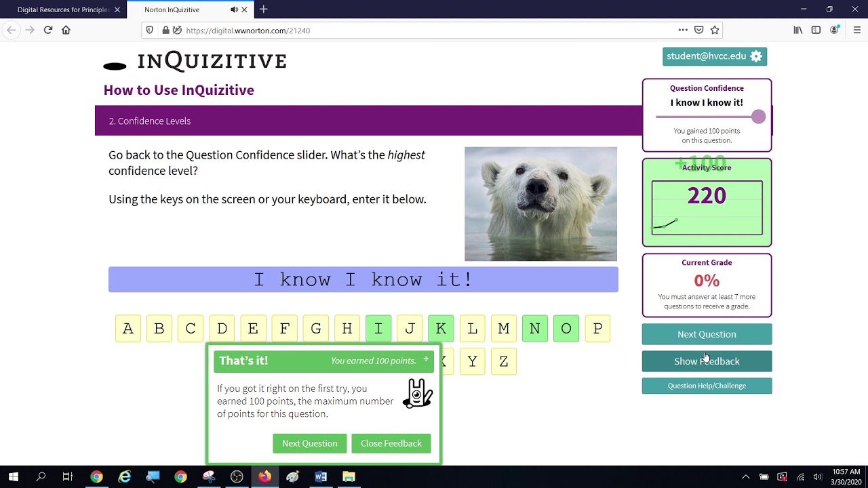868x488 pixels.
Task: Close the Digital Resources tab
Action: click(117, 9)
